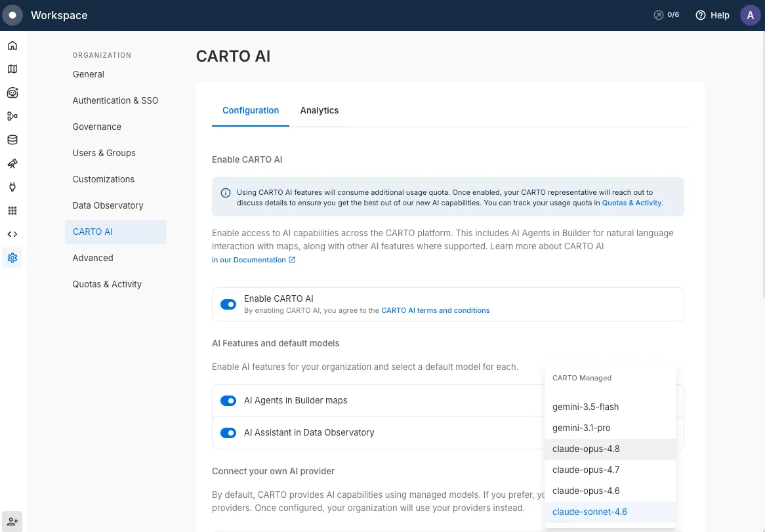This screenshot has width=765, height=532.
Task: Click the invite user icon
Action: point(12,522)
